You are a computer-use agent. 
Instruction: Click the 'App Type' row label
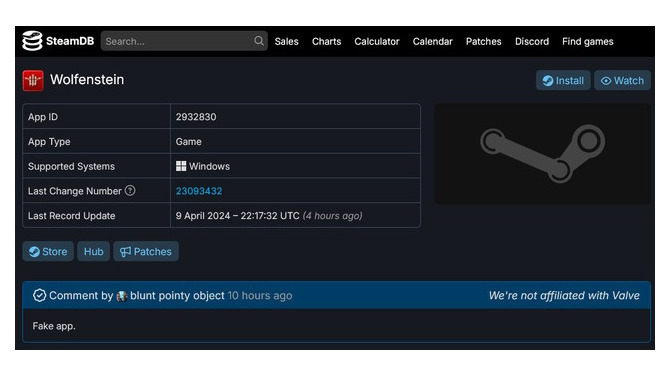pyautogui.click(x=49, y=141)
